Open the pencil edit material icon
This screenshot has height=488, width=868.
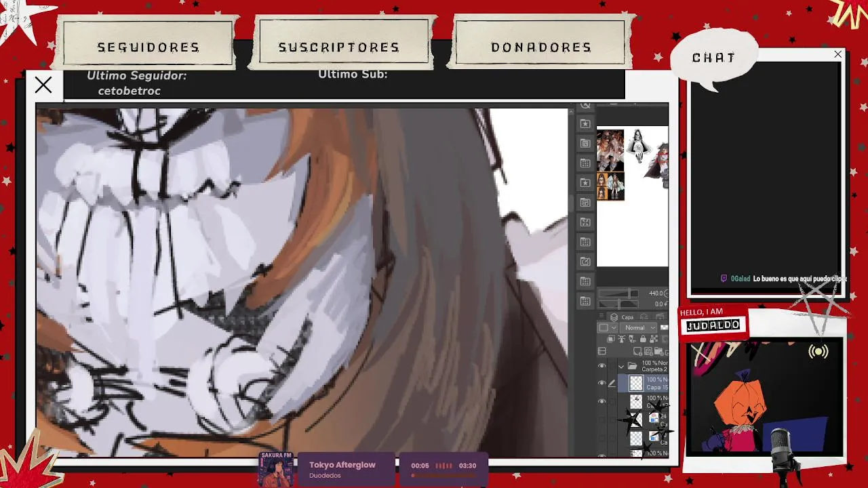pyautogui.click(x=585, y=261)
